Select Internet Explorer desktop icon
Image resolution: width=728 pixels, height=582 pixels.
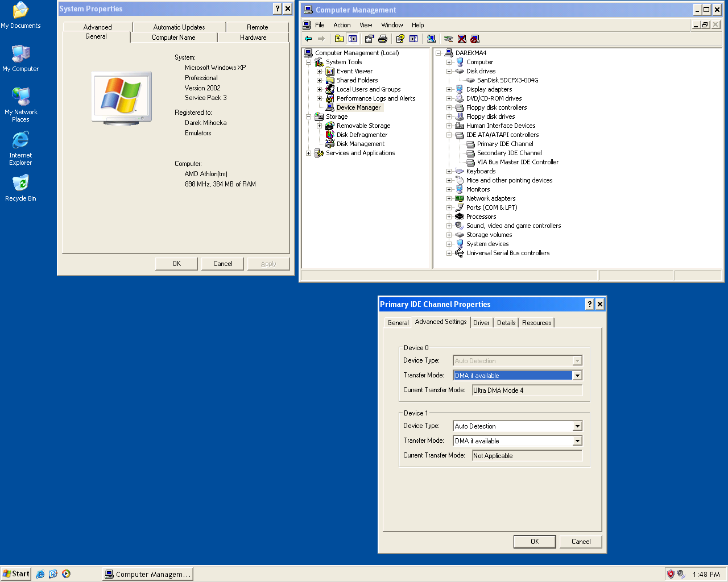(x=20, y=148)
